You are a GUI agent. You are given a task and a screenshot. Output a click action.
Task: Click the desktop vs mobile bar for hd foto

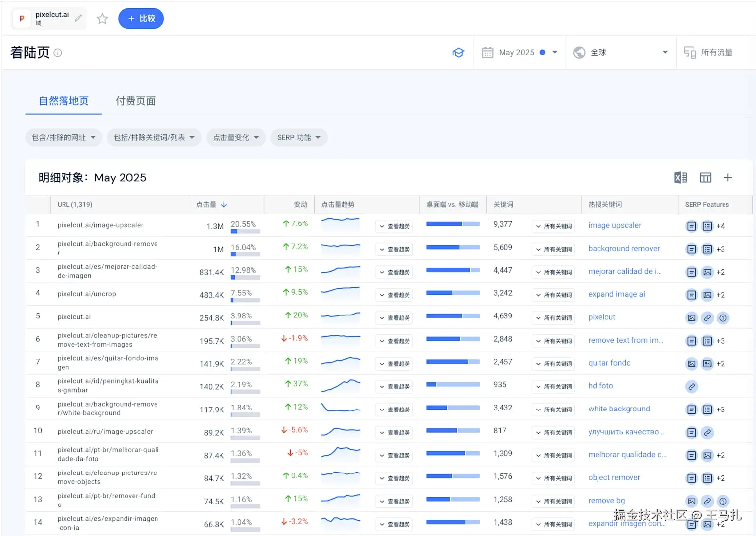(453, 384)
